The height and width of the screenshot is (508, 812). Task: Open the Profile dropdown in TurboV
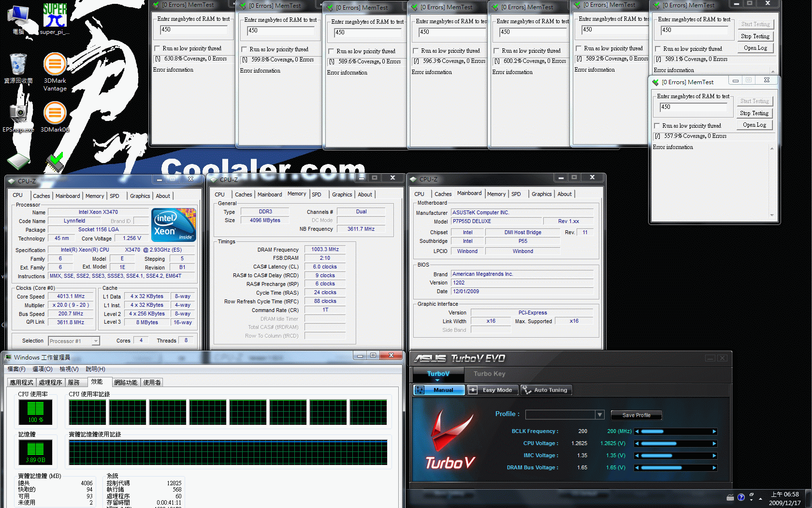[x=600, y=415]
